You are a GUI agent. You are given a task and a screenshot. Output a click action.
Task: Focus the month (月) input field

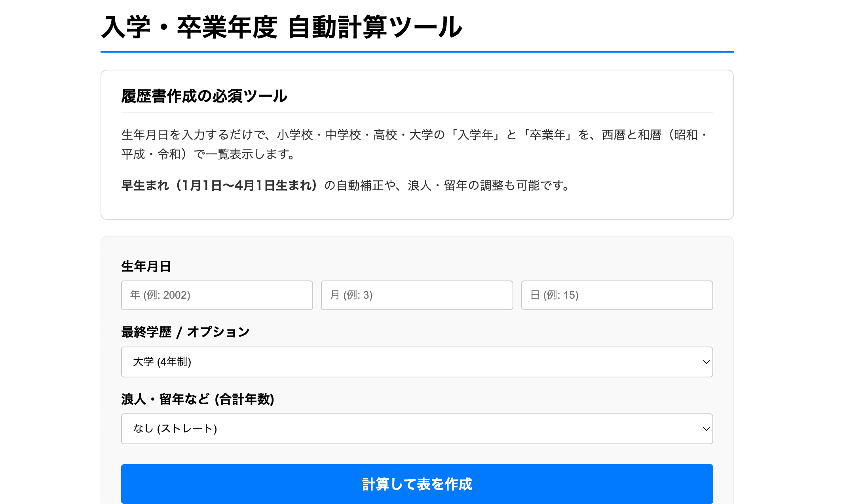[417, 295]
